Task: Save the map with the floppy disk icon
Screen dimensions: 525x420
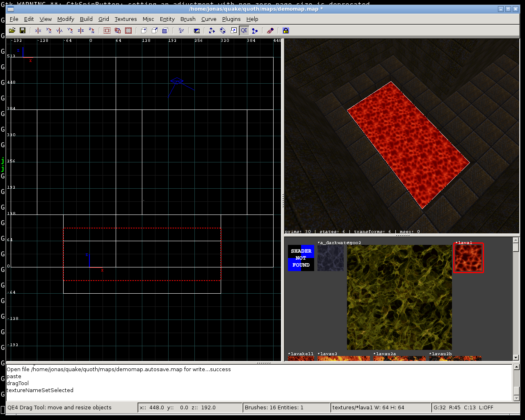Action: tap(23, 30)
